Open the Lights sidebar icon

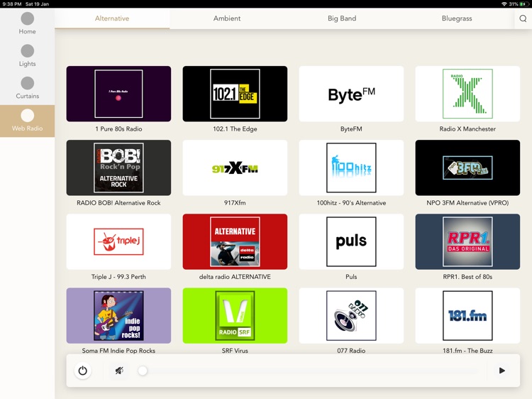27,51
